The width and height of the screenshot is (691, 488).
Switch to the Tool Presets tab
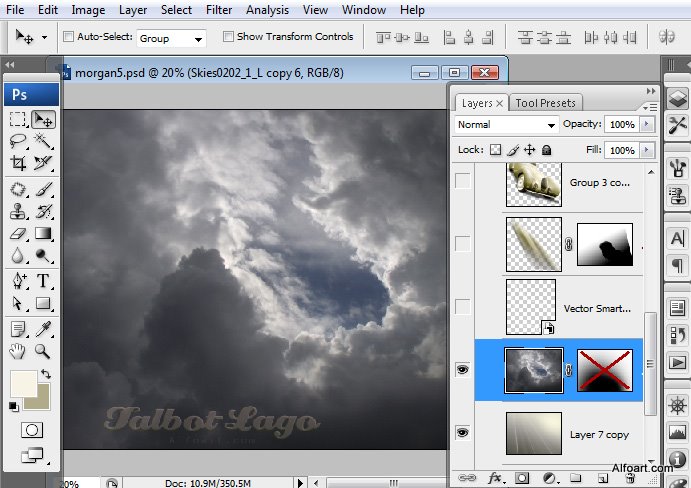(x=545, y=103)
